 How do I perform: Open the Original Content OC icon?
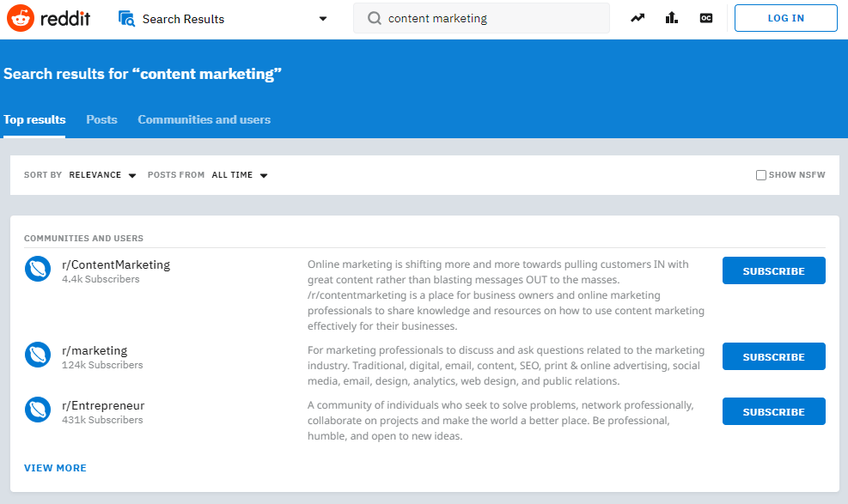click(x=705, y=18)
